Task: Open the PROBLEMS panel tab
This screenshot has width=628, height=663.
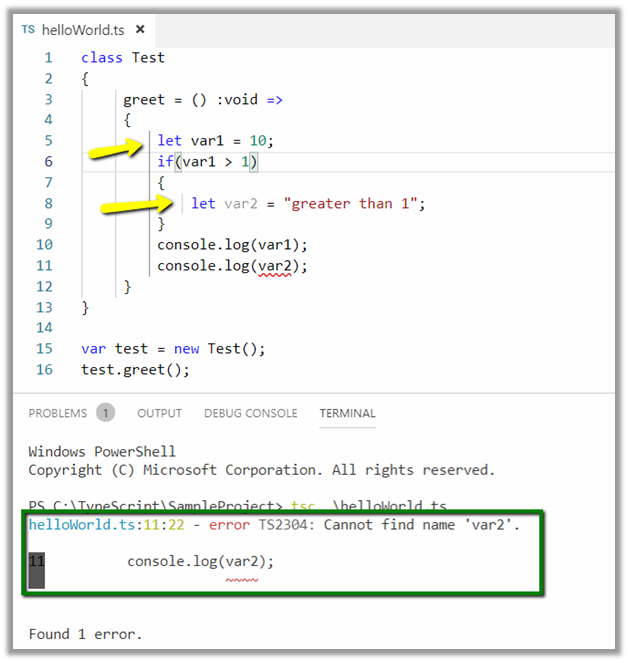Action: coord(58,413)
